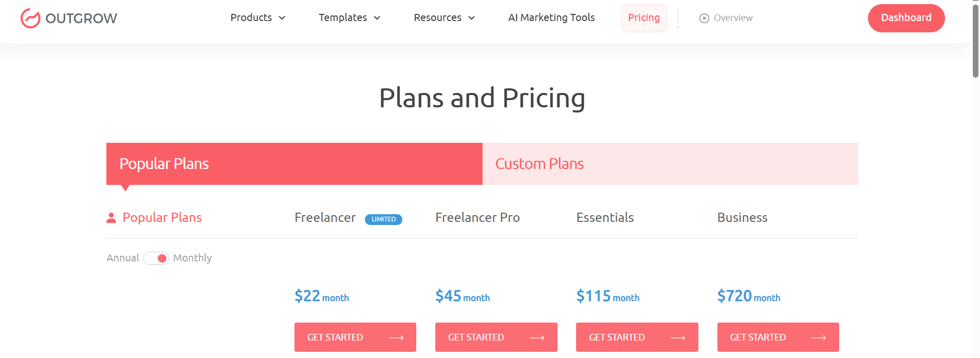Expand the Templates dropdown menu
This screenshot has height=358, width=980.
click(x=349, y=18)
